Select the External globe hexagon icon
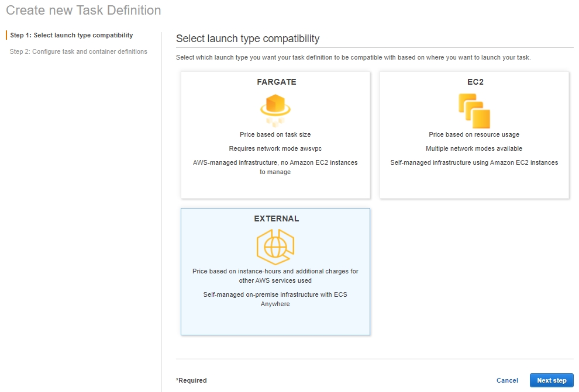The width and height of the screenshot is (579, 392). [275, 247]
